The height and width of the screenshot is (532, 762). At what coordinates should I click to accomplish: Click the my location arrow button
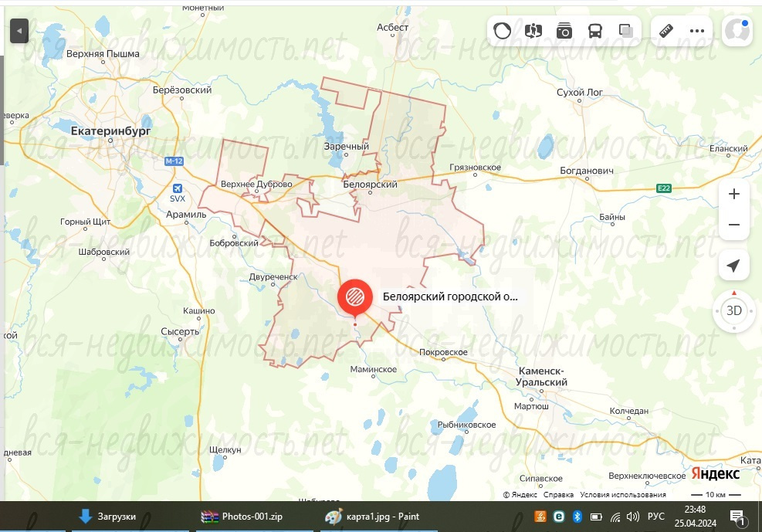tap(733, 266)
